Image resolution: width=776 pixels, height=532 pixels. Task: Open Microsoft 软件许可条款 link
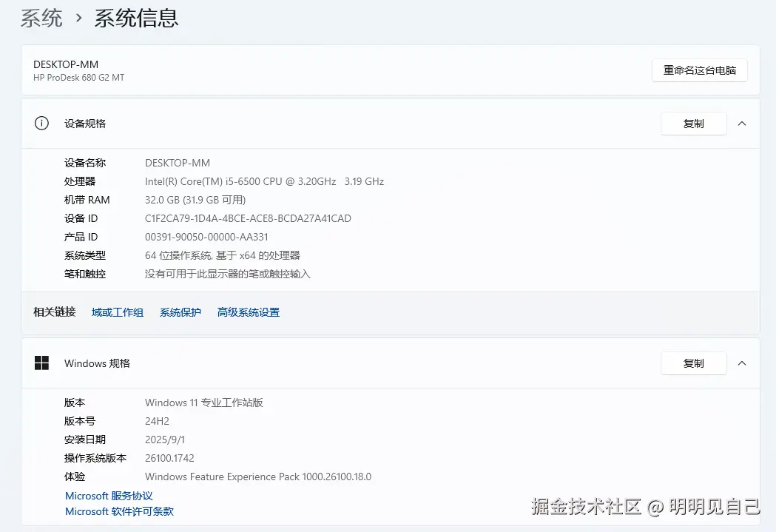(x=119, y=511)
